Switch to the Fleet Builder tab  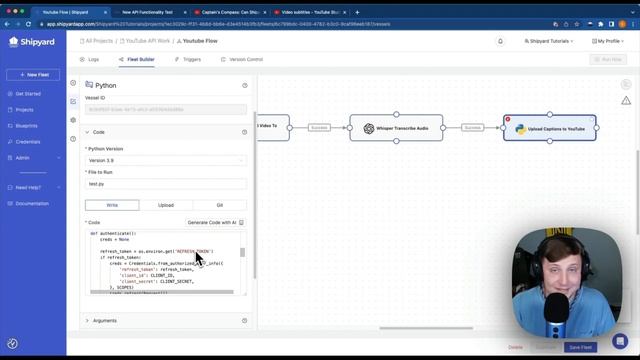[137, 60]
